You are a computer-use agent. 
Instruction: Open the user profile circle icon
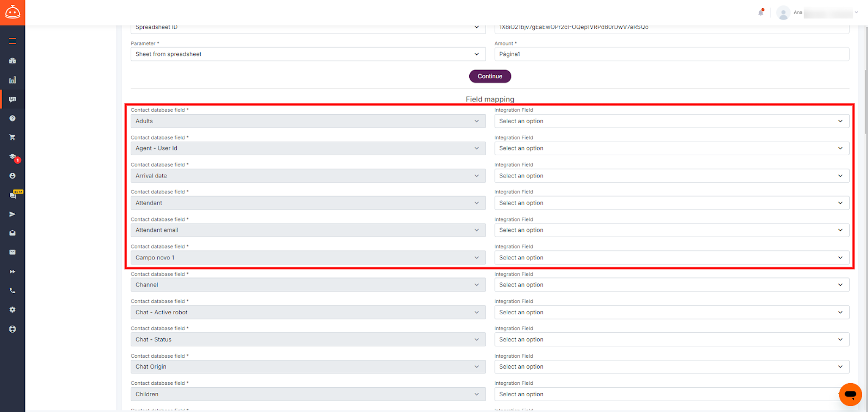click(12, 176)
